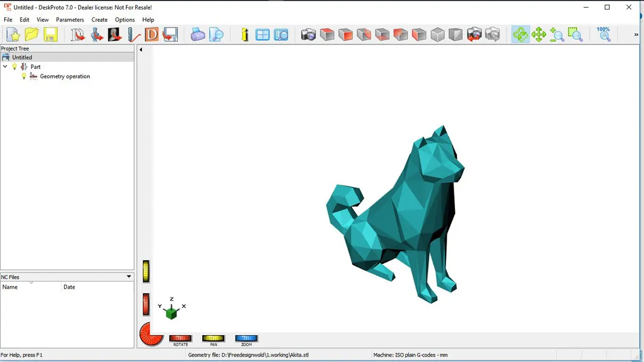The width and height of the screenshot is (644, 362).
Task: Activate the green rotate mouse mode
Action: pos(521,35)
